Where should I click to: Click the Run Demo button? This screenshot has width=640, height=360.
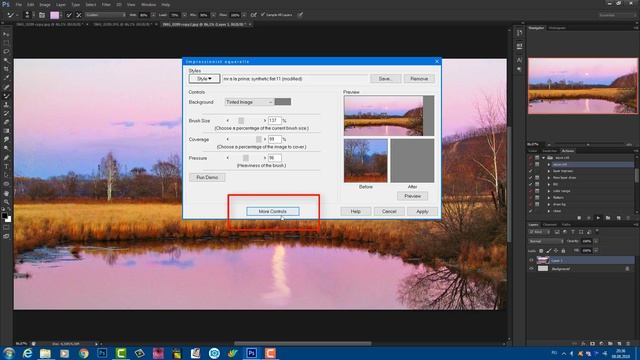(207, 178)
